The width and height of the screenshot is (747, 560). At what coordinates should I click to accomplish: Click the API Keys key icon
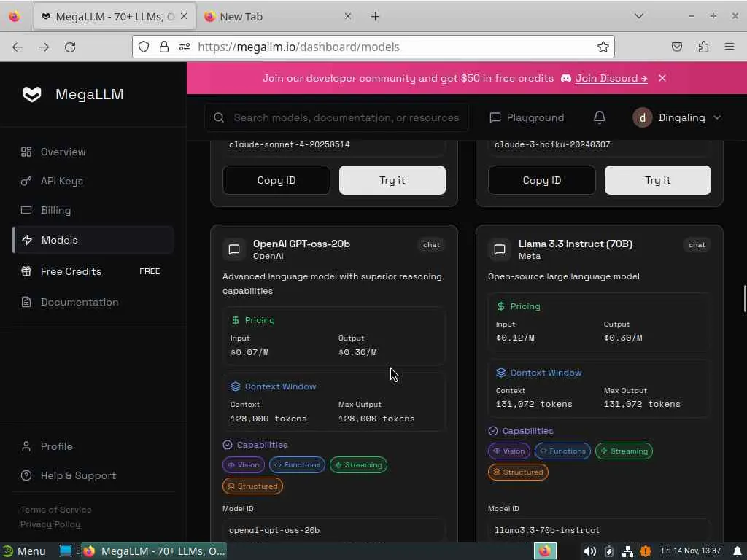[x=26, y=181]
